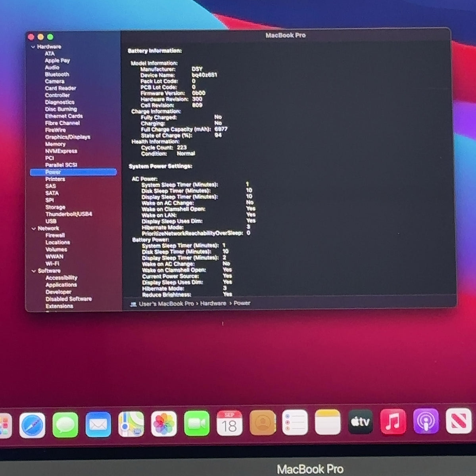This screenshot has width=476, height=476.
Task: Open Maps app in Dock
Action: (x=131, y=424)
